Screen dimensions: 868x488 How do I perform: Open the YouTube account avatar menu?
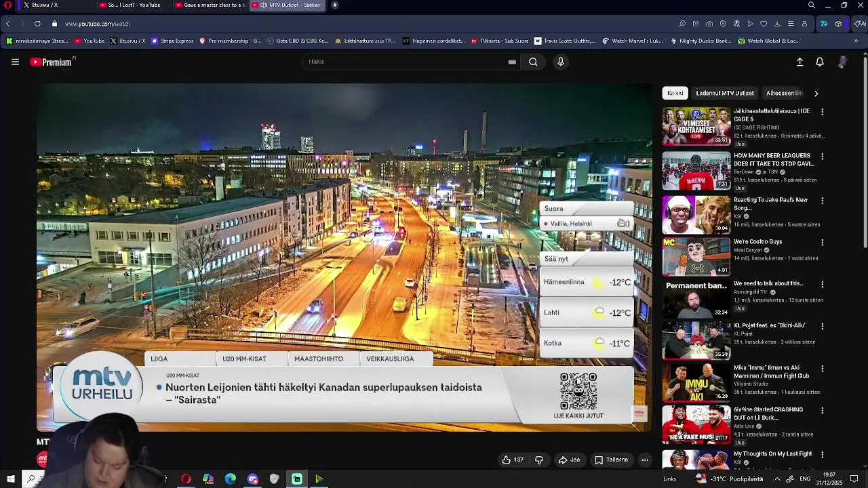click(x=842, y=62)
